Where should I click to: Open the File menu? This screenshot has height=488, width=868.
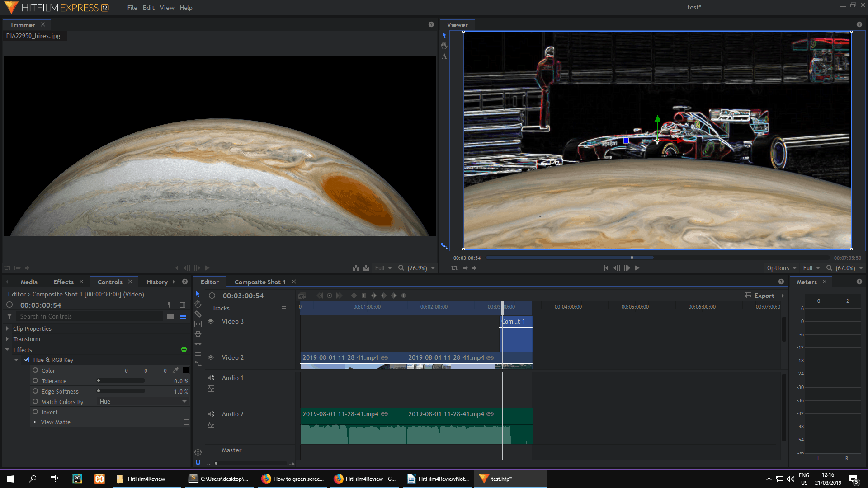click(132, 8)
